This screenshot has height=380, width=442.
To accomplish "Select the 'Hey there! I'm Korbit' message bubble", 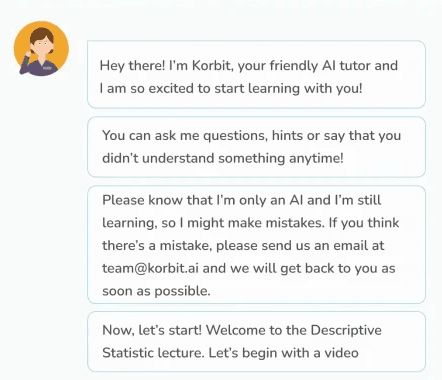I will tap(256, 75).
